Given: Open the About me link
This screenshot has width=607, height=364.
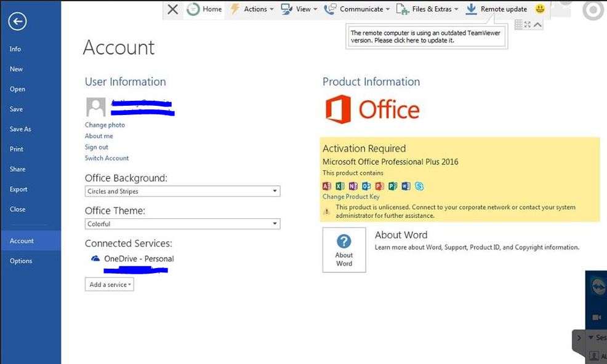Looking at the screenshot, I should pyautogui.click(x=99, y=136).
